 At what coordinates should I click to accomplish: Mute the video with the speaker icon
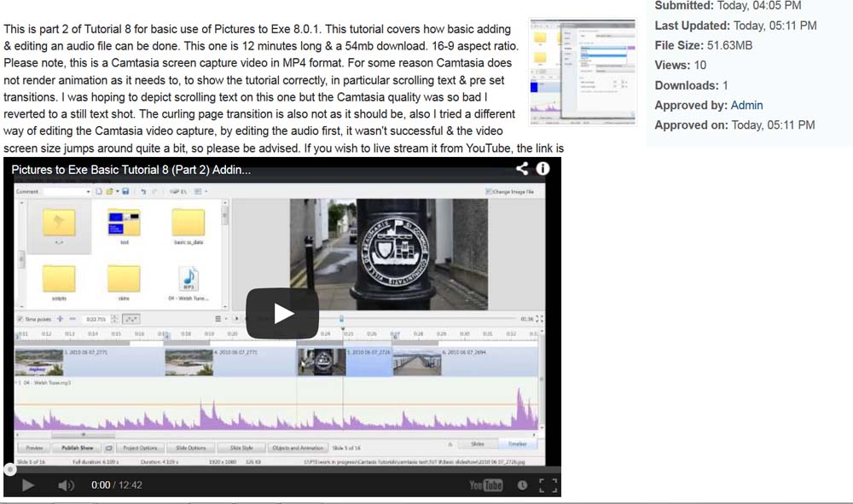click(66, 485)
